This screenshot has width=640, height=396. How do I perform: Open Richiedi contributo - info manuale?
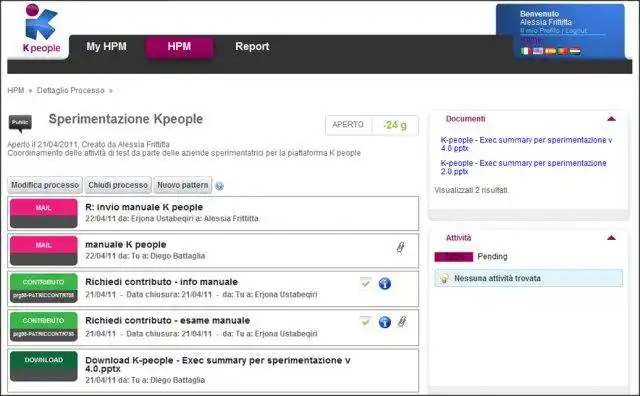[162, 282]
